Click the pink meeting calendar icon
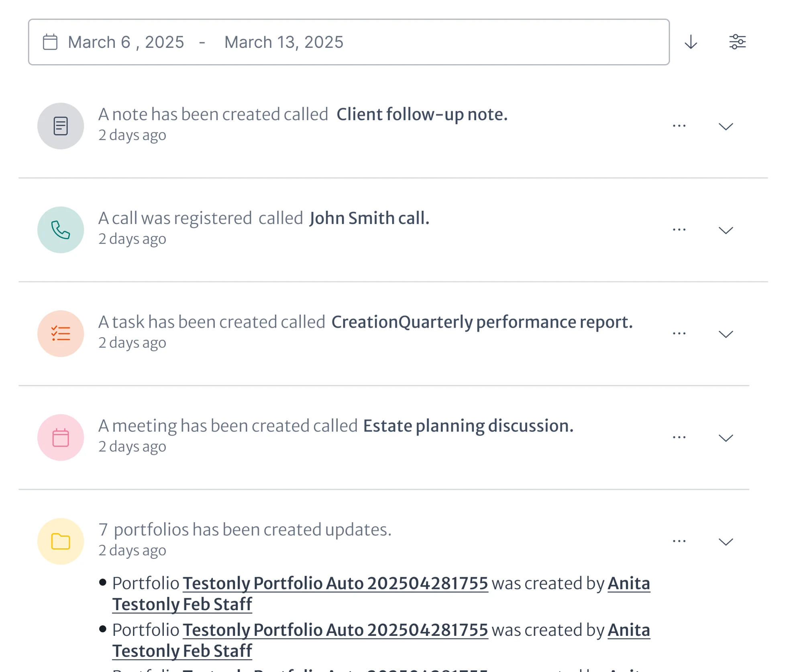 tap(61, 438)
